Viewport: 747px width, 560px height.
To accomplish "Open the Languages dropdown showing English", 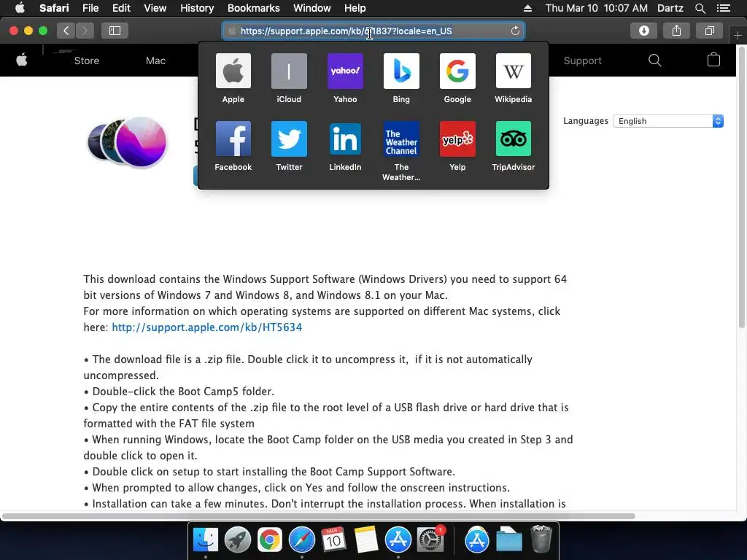I will pos(668,121).
